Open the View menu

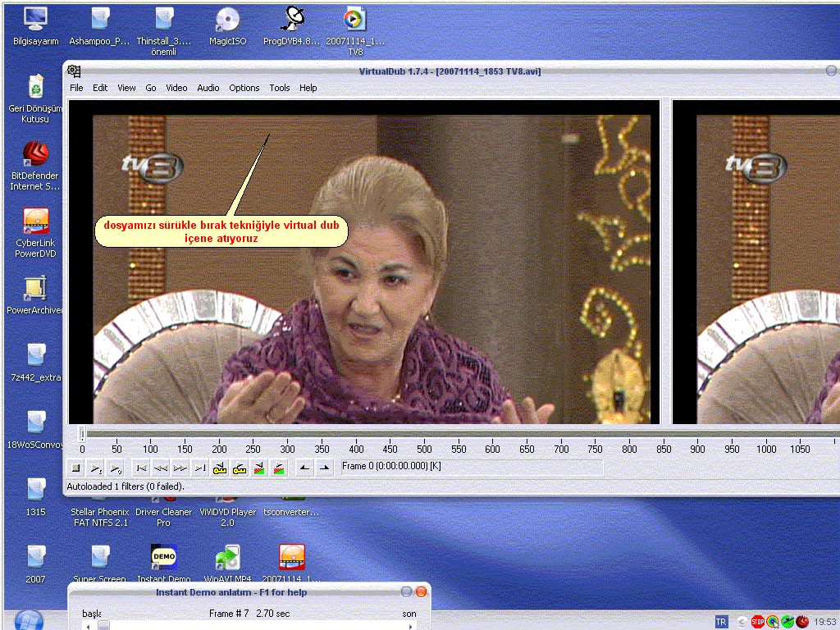[x=126, y=88]
